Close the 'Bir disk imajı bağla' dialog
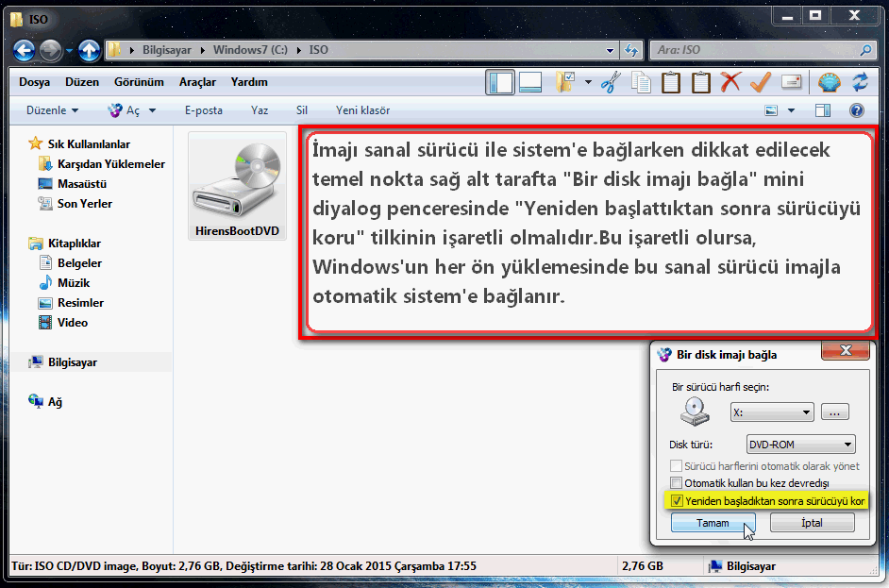Image resolution: width=889 pixels, height=588 pixels. [846, 350]
